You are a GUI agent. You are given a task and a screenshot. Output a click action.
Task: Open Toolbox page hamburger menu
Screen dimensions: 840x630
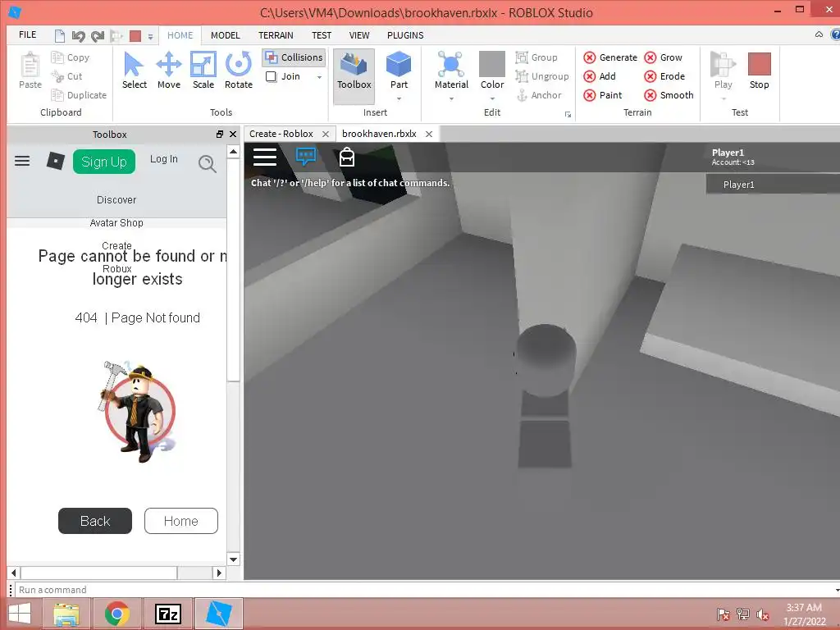(22, 161)
